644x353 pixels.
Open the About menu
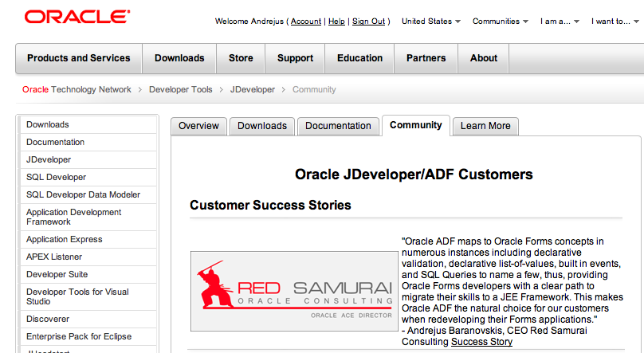(484, 58)
